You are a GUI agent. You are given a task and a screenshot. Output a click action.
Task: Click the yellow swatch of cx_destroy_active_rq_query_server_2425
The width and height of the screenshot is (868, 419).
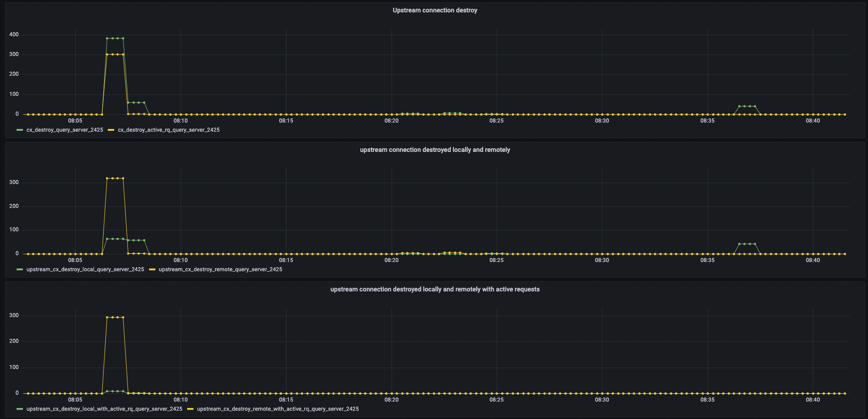111,130
